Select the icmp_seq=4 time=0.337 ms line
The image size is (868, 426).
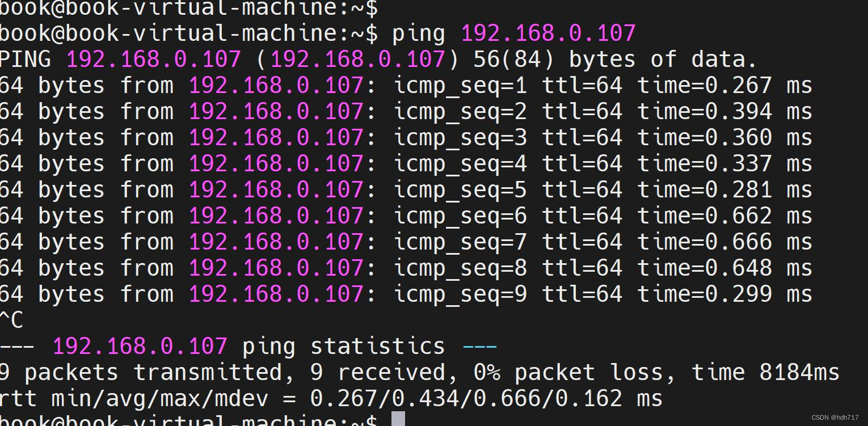point(406,164)
